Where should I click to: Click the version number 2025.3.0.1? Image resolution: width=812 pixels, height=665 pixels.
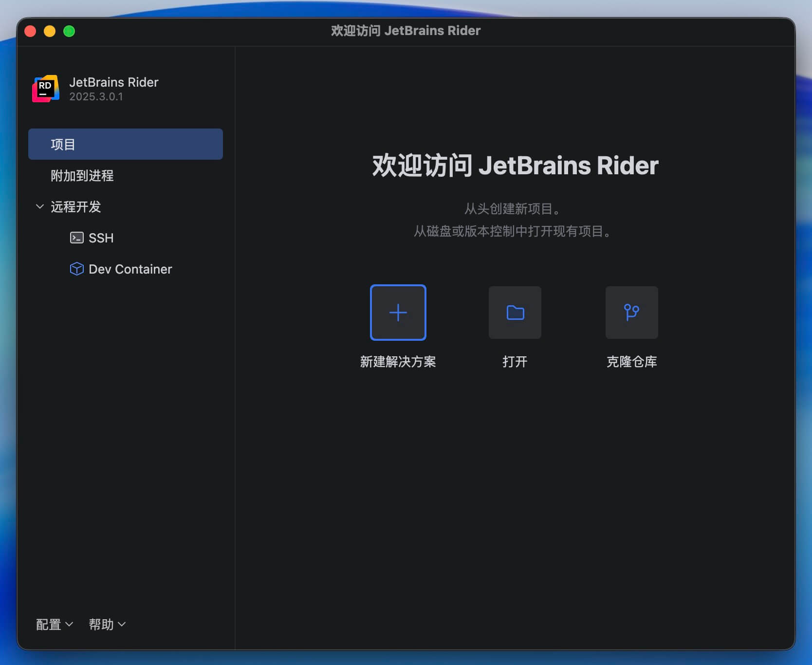point(96,96)
